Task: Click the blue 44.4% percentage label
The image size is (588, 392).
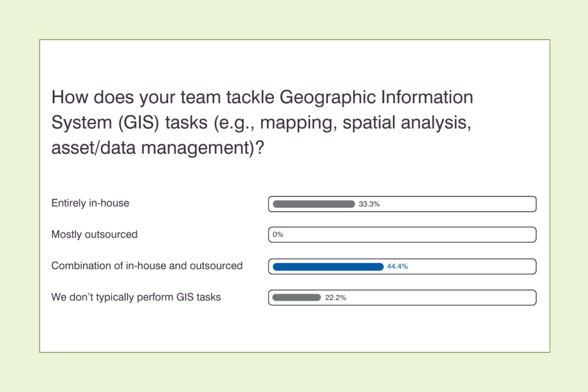Action: pyautogui.click(x=397, y=266)
